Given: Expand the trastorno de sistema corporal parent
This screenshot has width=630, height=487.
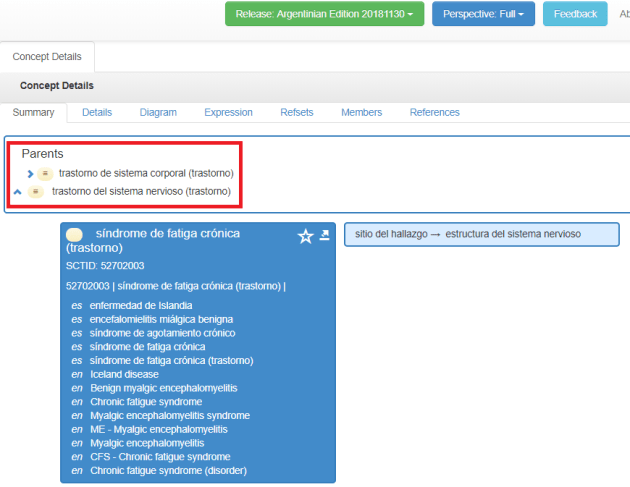Looking at the screenshot, I should [31, 174].
